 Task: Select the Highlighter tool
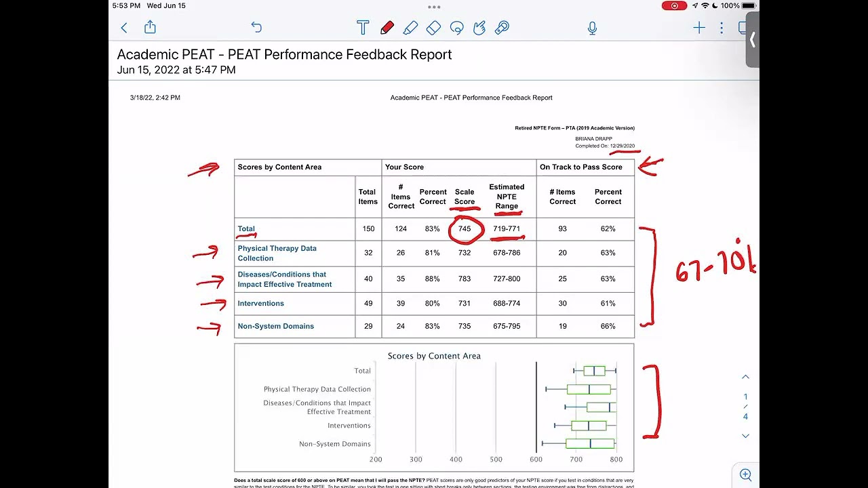[x=410, y=28]
